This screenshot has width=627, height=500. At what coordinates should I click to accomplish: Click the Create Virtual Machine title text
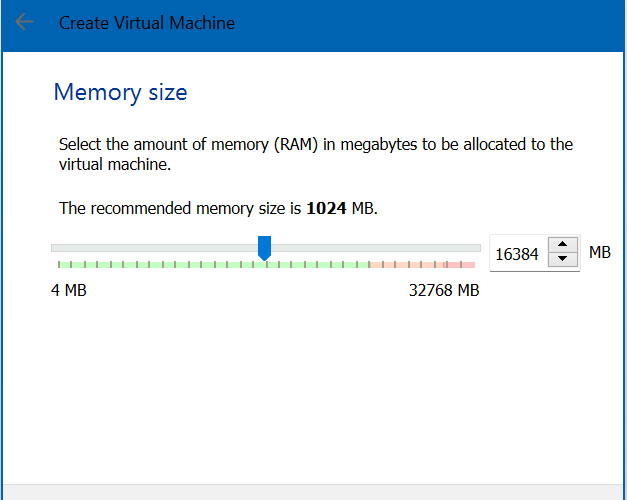[147, 23]
